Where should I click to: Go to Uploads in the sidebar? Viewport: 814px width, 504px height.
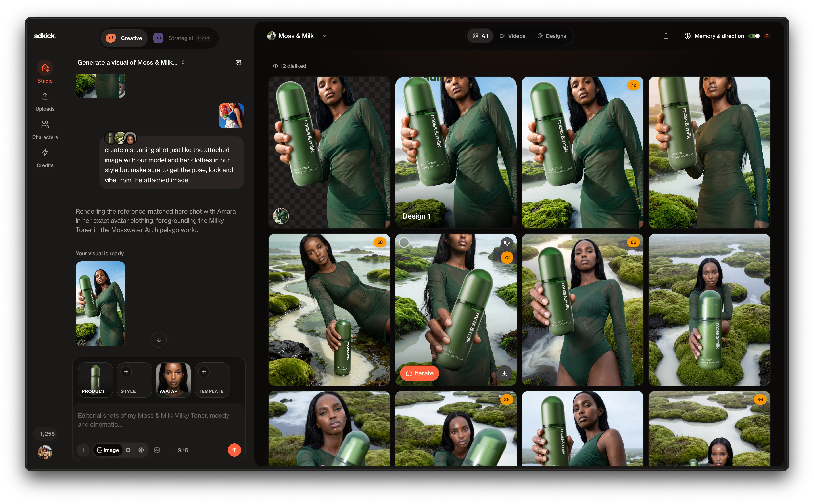(x=45, y=102)
